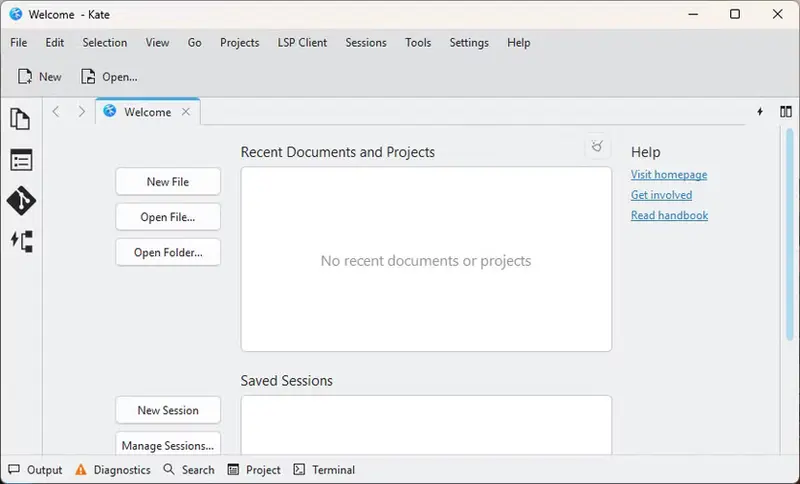
Task: Open the Git panel icon
Action: [x=20, y=200]
